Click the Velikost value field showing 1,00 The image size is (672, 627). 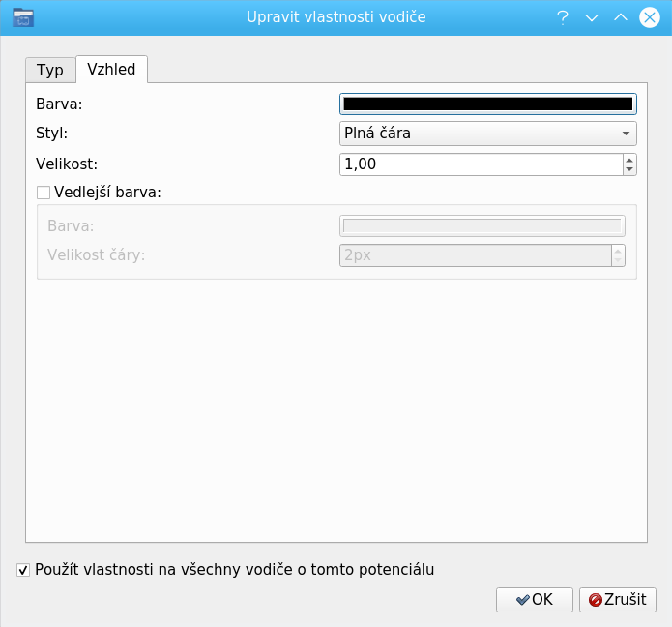point(481,164)
